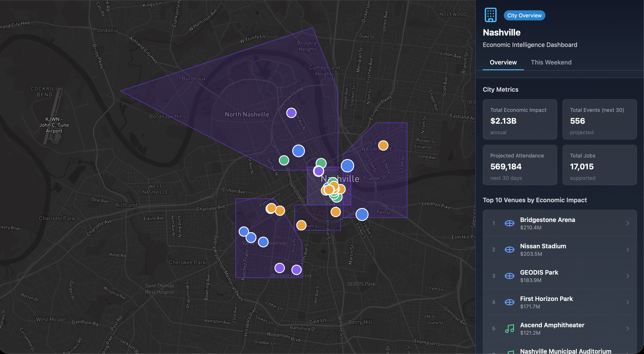
Task: Click the First Horizon Park venue icon
Action: 509,302
